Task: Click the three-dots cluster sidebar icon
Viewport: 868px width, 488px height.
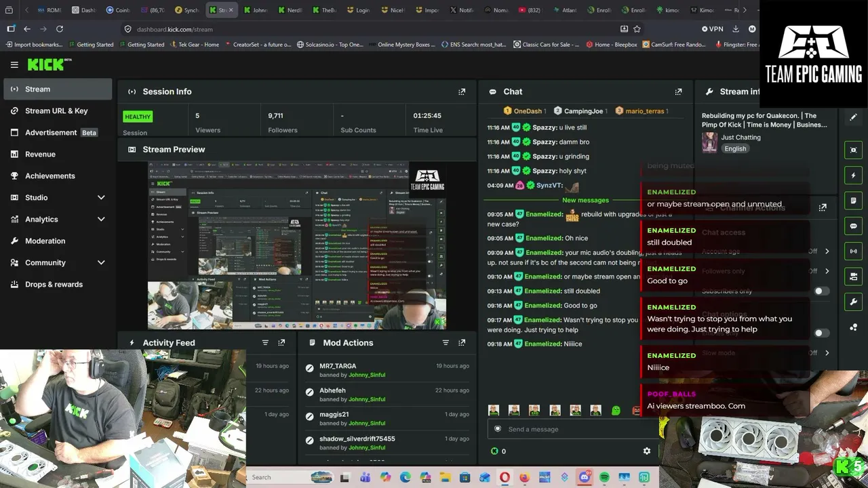Action: (853, 327)
